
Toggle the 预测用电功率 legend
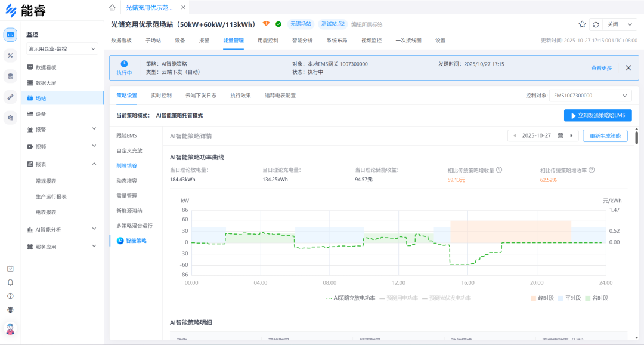pos(402,298)
